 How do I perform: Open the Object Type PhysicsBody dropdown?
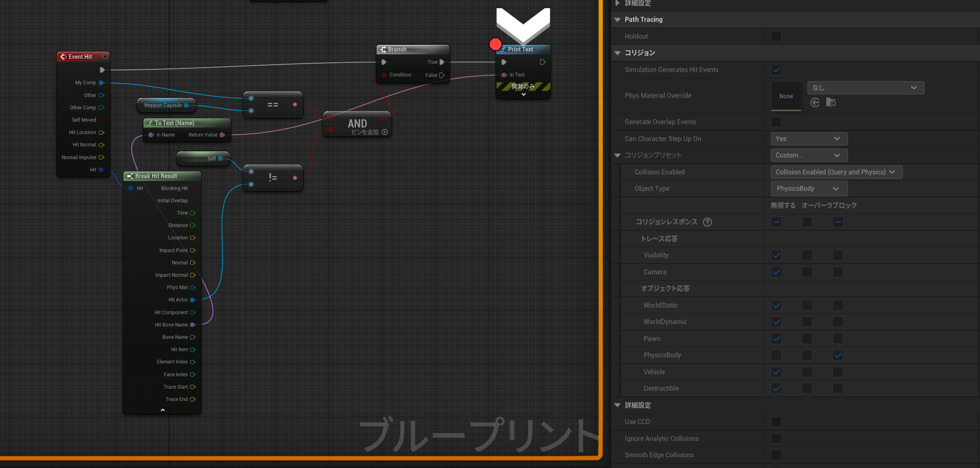[x=809, y=188]
